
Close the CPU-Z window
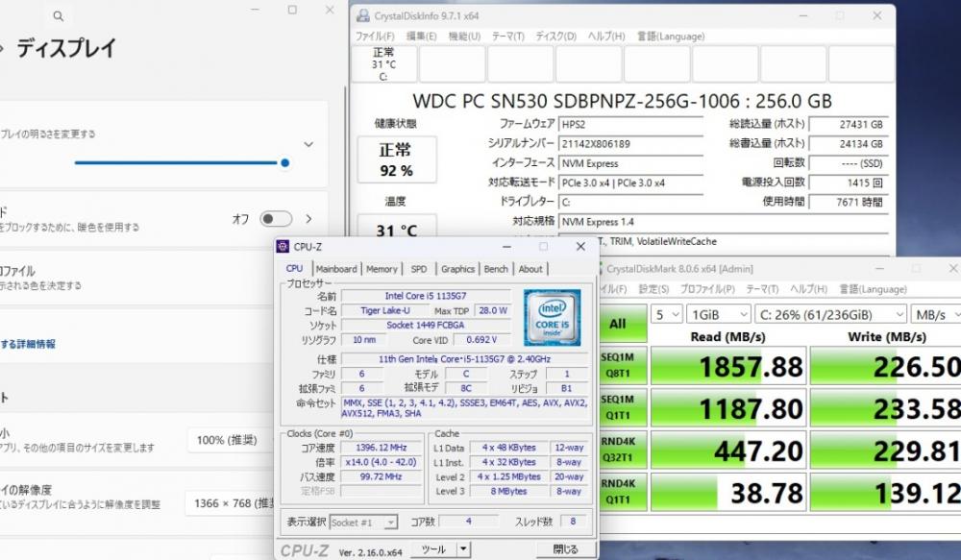point(580,246)
